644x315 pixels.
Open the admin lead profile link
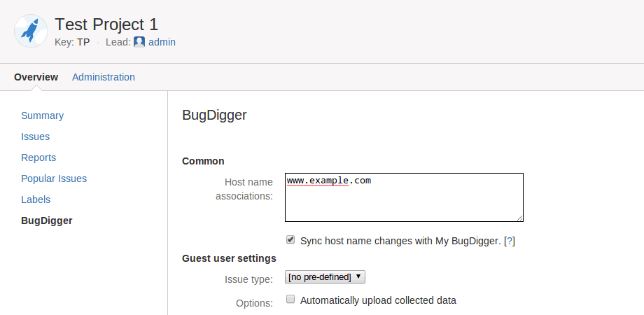162,42
